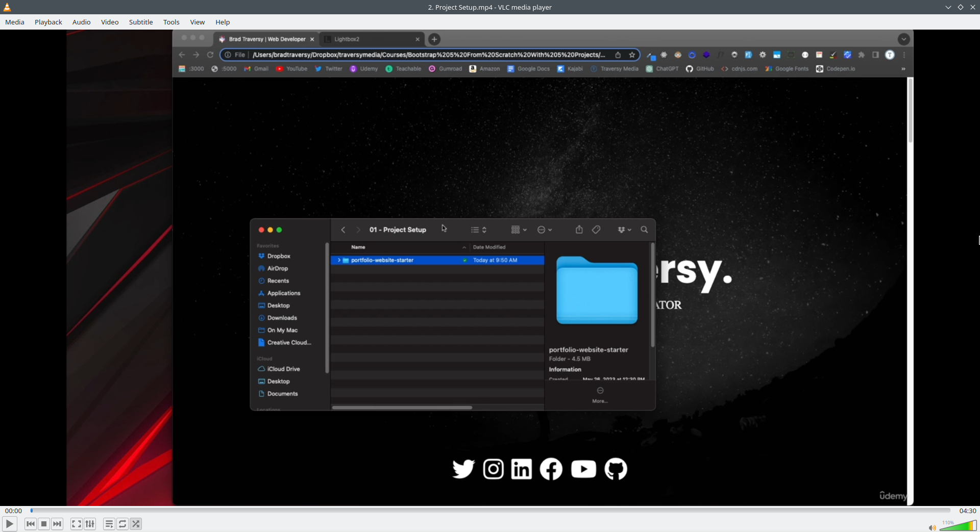Expand the portfolio-website-starter folder disclosure arrow

339,260
